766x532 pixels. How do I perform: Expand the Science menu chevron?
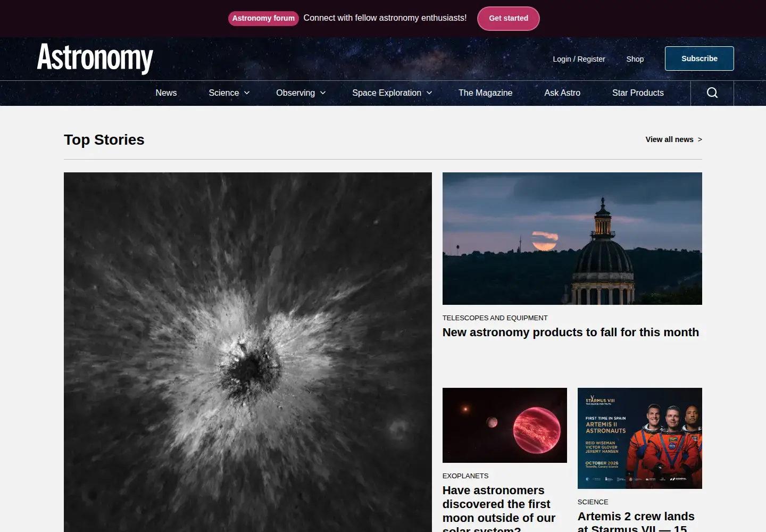click(247, 93)
